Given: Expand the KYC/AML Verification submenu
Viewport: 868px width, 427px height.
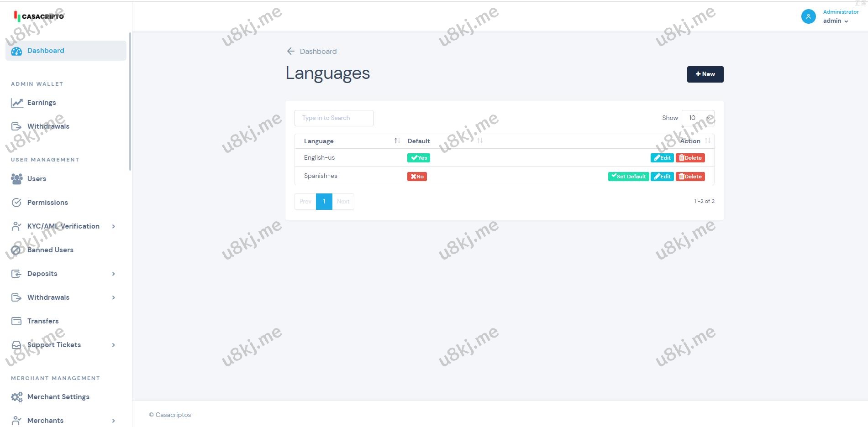Looking at the screenshot, I should pyautogui.click(x=113, y=226).
